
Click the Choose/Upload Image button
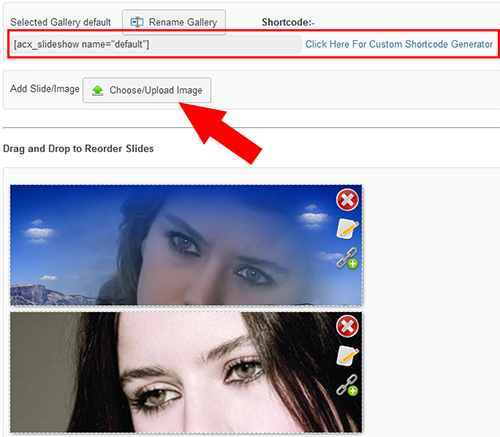coord(147,90)
